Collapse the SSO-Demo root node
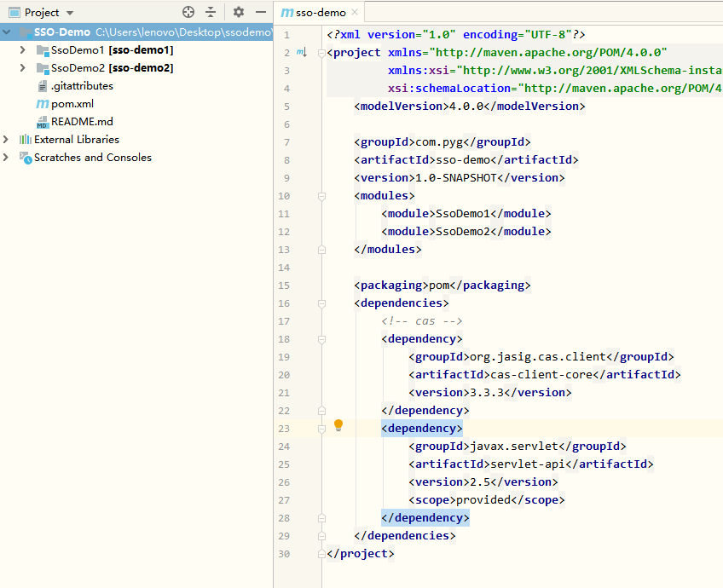The height and width of the screenshot is (588, 723). pos(7,32)
